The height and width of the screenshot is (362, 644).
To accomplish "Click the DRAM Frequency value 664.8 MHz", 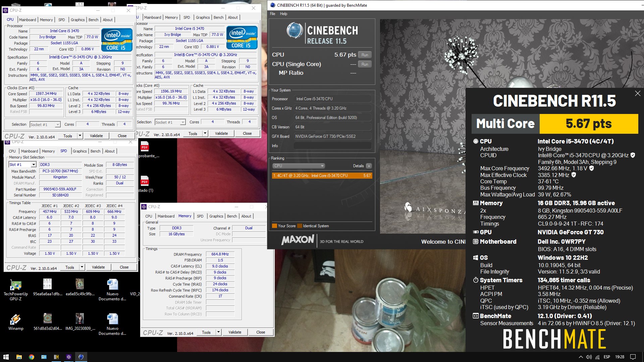I will [220, 254].
